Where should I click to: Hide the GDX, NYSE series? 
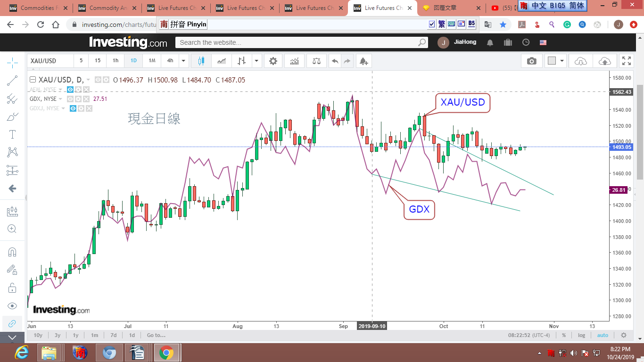coord(70,99)
